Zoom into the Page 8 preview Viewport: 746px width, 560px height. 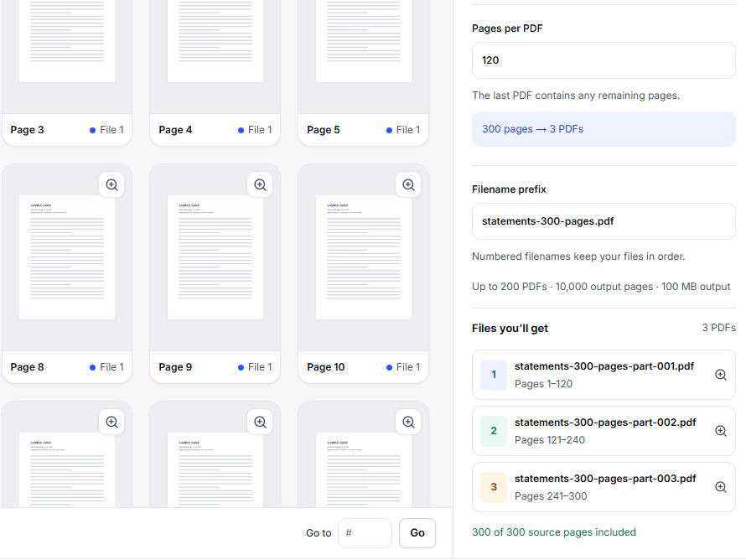(x=111, y=184)
